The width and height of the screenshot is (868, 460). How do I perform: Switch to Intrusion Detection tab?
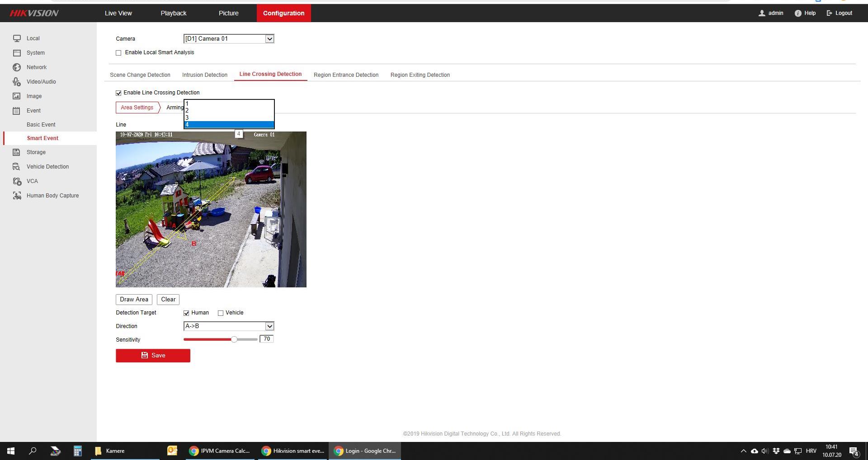click(204, 75)
